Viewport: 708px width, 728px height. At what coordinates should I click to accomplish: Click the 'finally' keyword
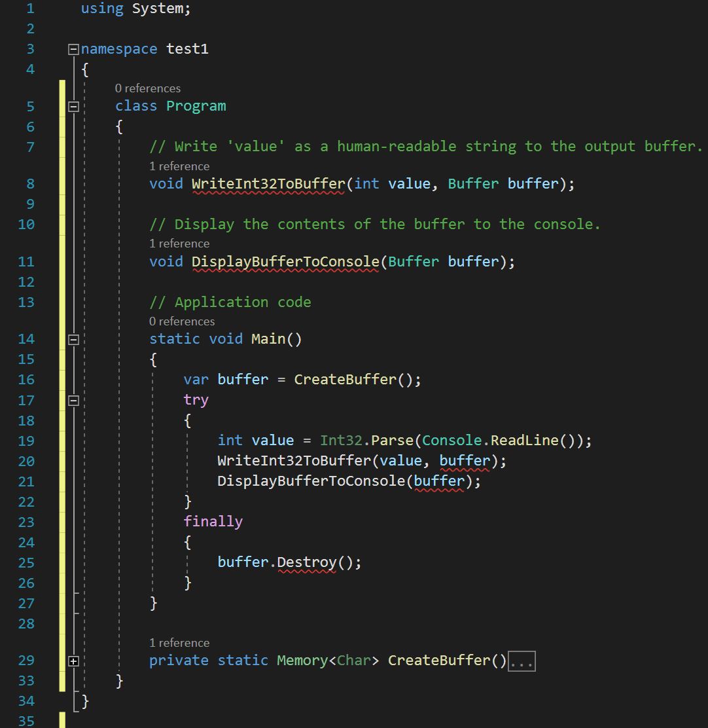coord(213,522)
